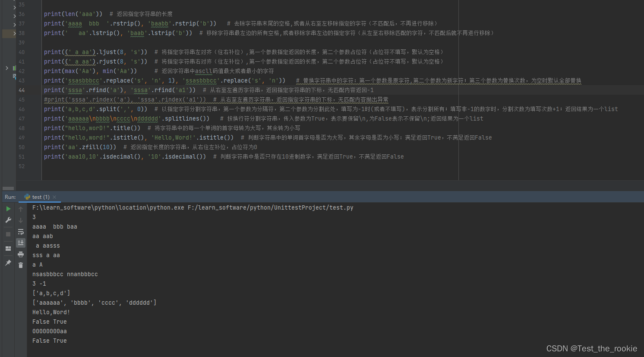The image size is (644, 357).
Task: Expand tree chevron beside line 37
Action: [x=14, y=25]
